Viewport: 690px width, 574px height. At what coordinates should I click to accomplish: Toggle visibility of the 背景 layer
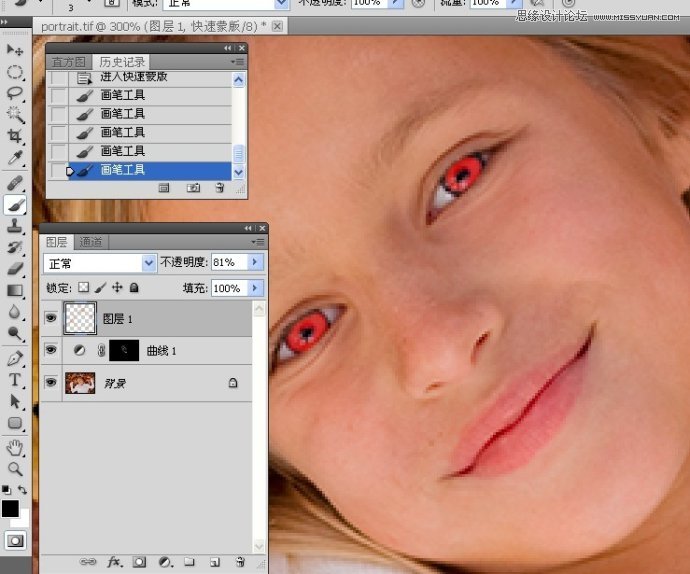(50, 382)
